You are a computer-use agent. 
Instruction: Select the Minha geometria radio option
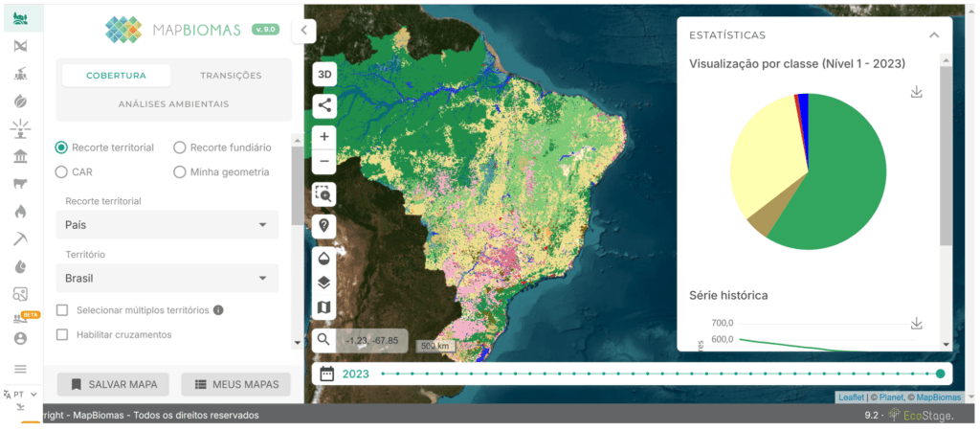click(x=179, y=171)
